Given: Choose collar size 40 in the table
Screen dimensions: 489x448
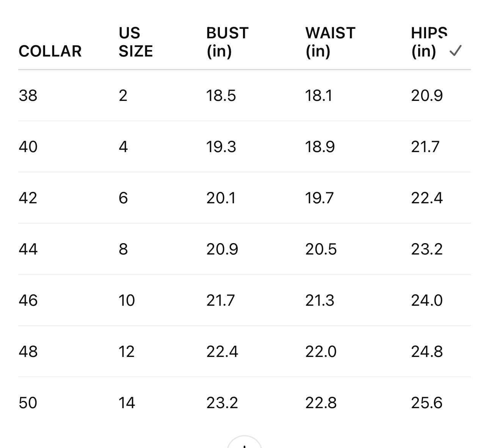Looking at the screenshot, I should coord(28,147).
